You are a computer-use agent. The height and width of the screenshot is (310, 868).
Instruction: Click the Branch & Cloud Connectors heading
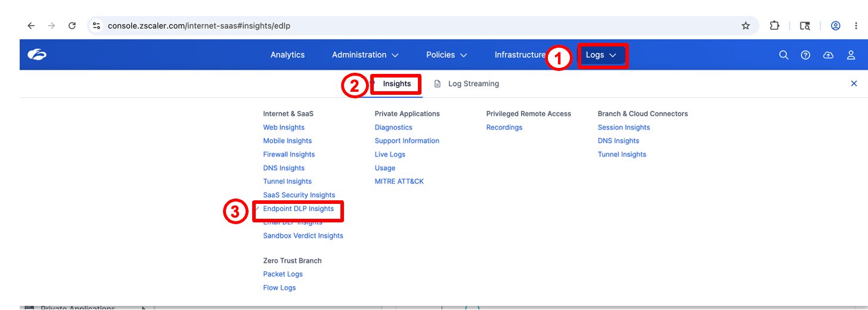click(x=643, y=113)
